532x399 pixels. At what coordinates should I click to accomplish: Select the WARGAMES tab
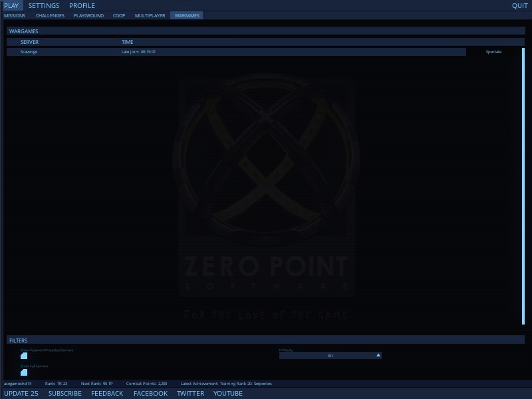(x=187, y=15)
